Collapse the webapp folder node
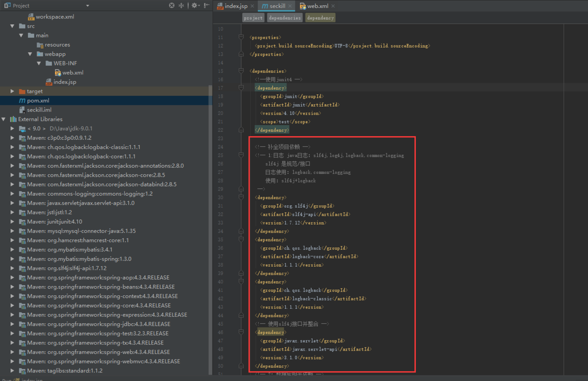The height and width of the screenshot is (381, 588). (30, 54)
